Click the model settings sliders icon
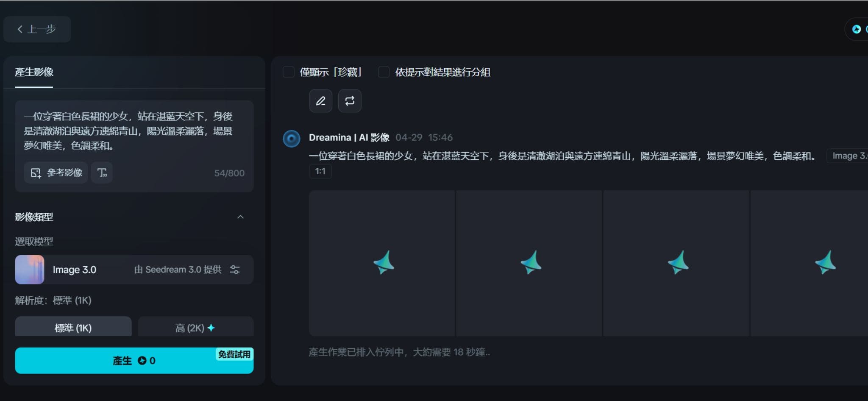This screenshot has height=401, width=868. coord(235,270)
